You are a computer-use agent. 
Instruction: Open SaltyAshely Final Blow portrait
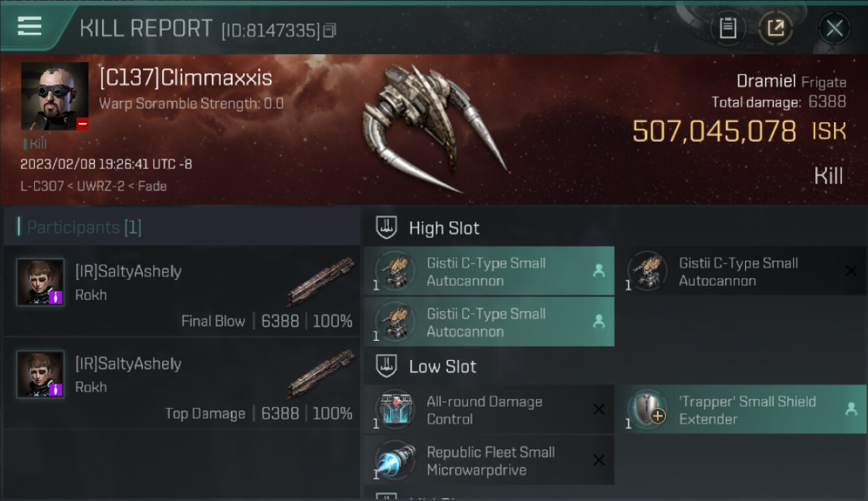(x=40, y=282)
